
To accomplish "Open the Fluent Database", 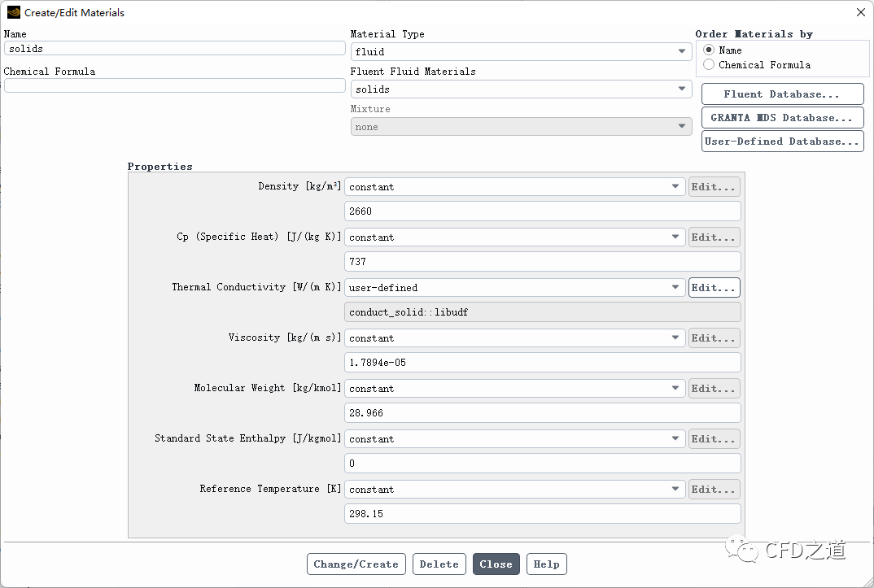I will pos(783,94).
